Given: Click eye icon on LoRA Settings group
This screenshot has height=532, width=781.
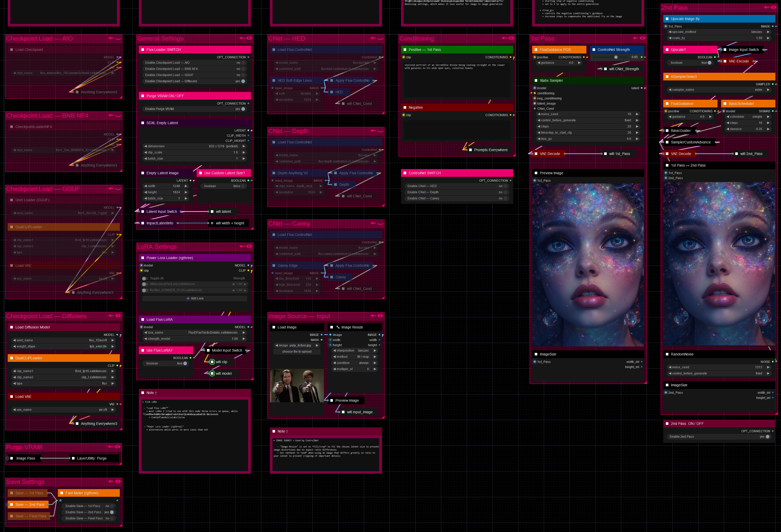Looking at the screenshot, I should point(249,246).
